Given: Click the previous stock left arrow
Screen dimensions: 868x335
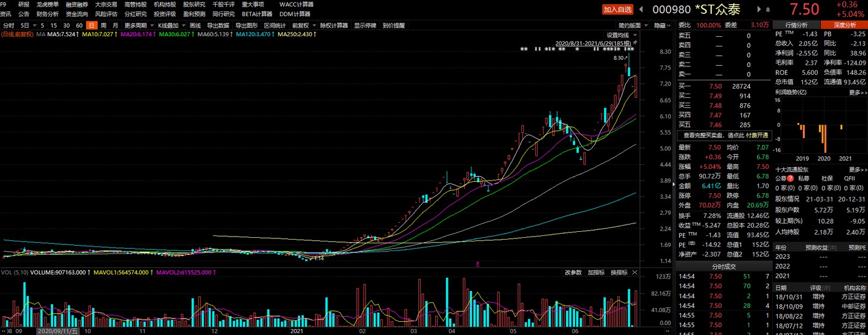Looking at the screenshot, I should coord(640,9).
